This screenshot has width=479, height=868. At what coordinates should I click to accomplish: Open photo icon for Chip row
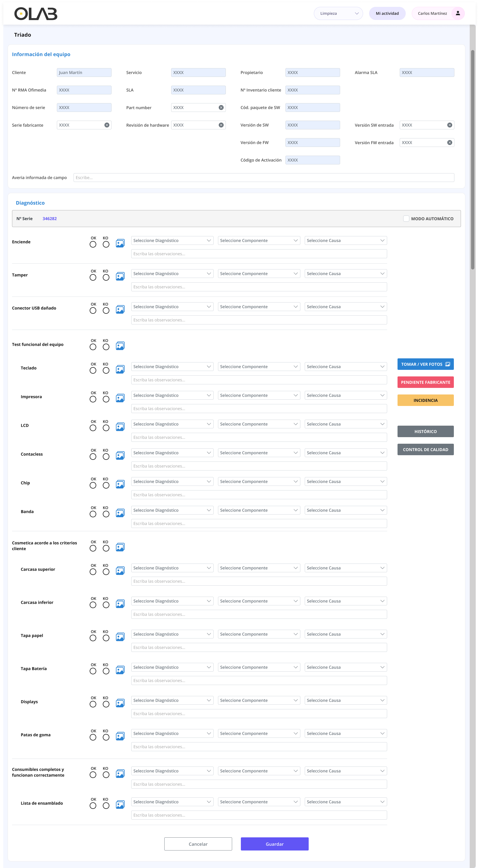pyautogui.click(x=120, y=484)
